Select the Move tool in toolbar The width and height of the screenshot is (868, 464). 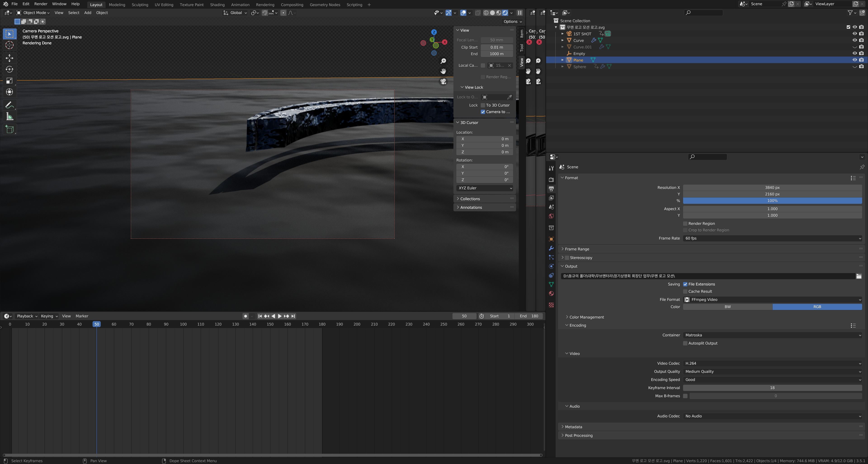9,58
